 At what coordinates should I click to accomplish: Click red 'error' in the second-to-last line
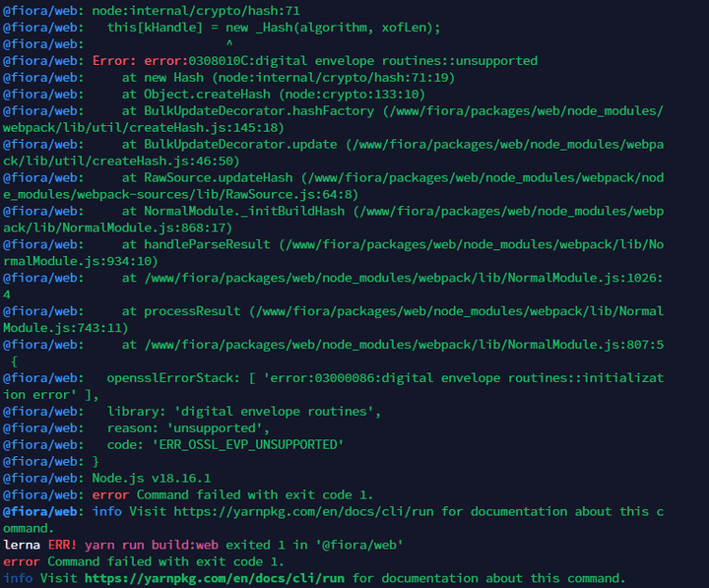point(22,561)
